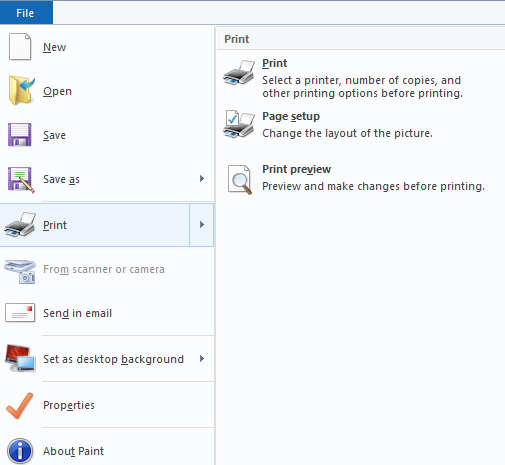This screenshot has width=505, height=465.
Task: Click the Send in email envelope icon
Action: click(x=20, y=313)
